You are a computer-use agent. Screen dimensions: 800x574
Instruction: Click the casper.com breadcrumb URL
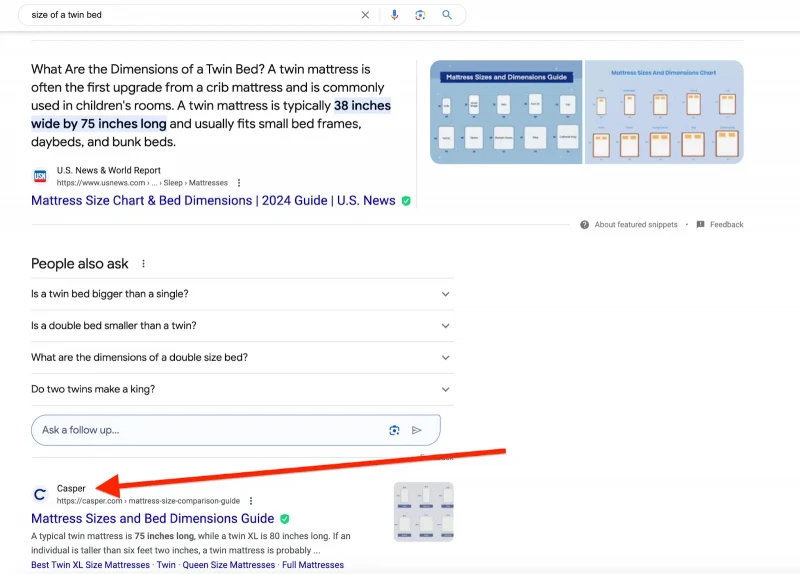click(148, 501)
